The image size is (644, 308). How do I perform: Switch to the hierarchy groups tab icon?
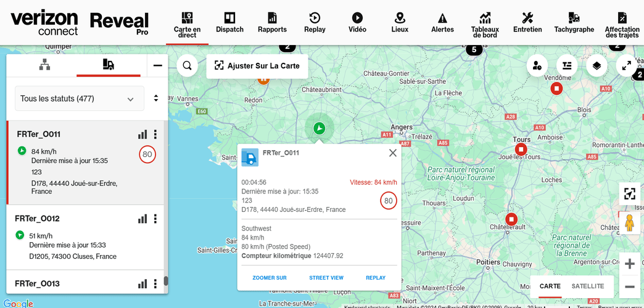pyautogui.click(x=45, y=65)
